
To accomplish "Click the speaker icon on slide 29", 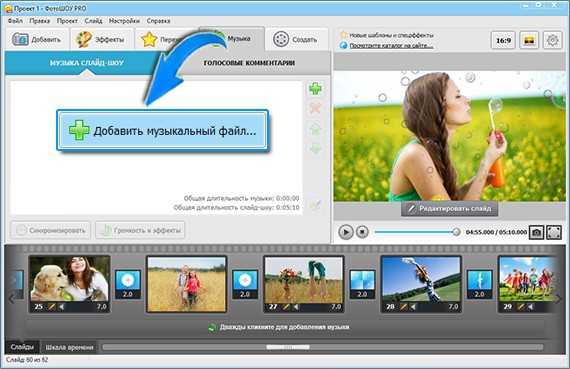I will tap(531, 307).
